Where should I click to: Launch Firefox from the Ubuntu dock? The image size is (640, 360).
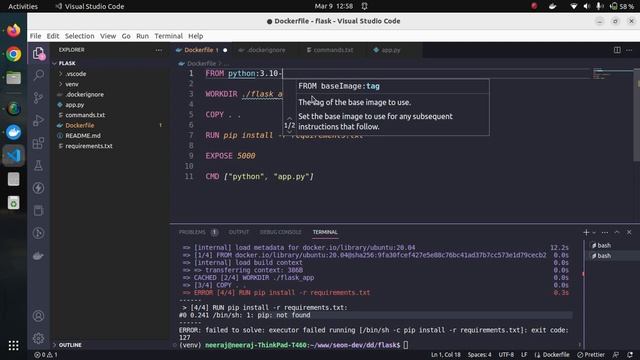coord(13,30)
